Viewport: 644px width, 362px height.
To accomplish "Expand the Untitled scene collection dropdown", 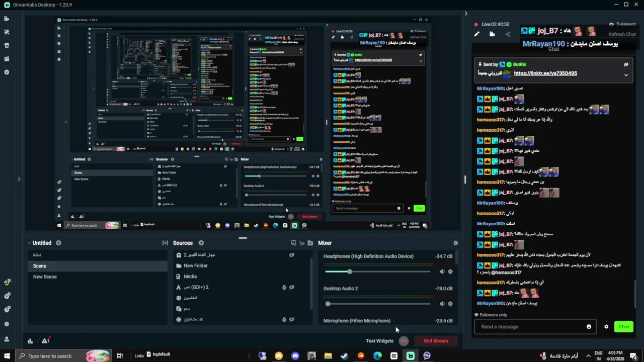I will 29,243.
